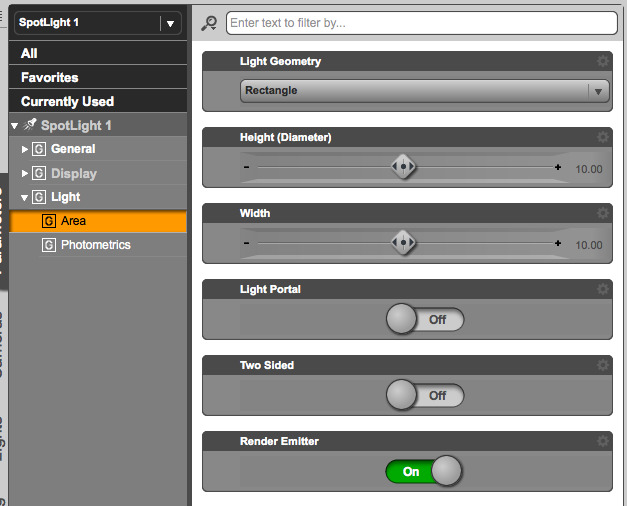This screenshot has width=627, height=506.
Task: Click the filter text input field
Action: click(x=420, y=22)
